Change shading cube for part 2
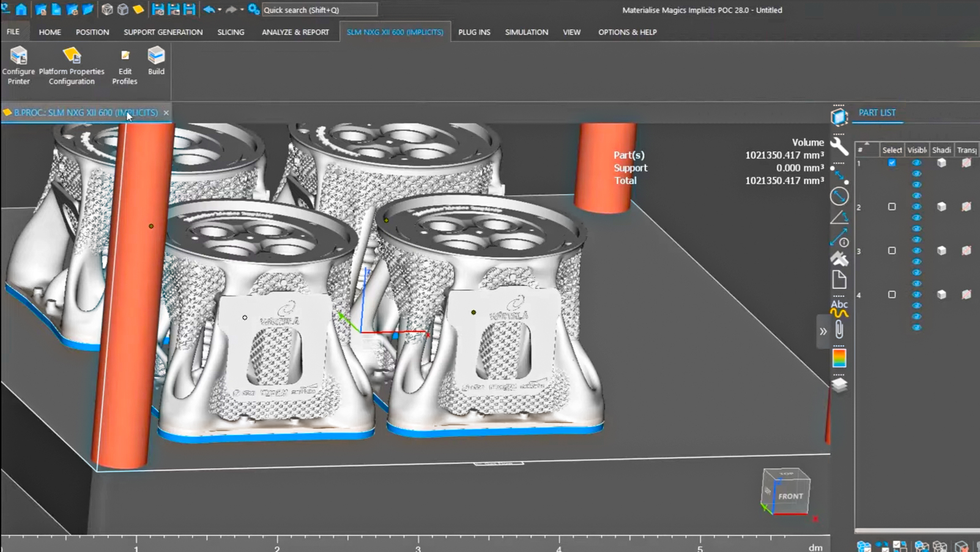Viewport: 980px width, 552px height. [x=941, y=207]
